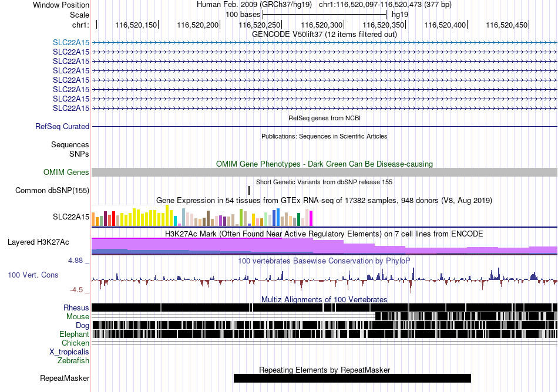The height and width of the screenshot is (392, 558).
Task: Click the hg19 label beside the scale bar
Action: [x=400, y=15]
